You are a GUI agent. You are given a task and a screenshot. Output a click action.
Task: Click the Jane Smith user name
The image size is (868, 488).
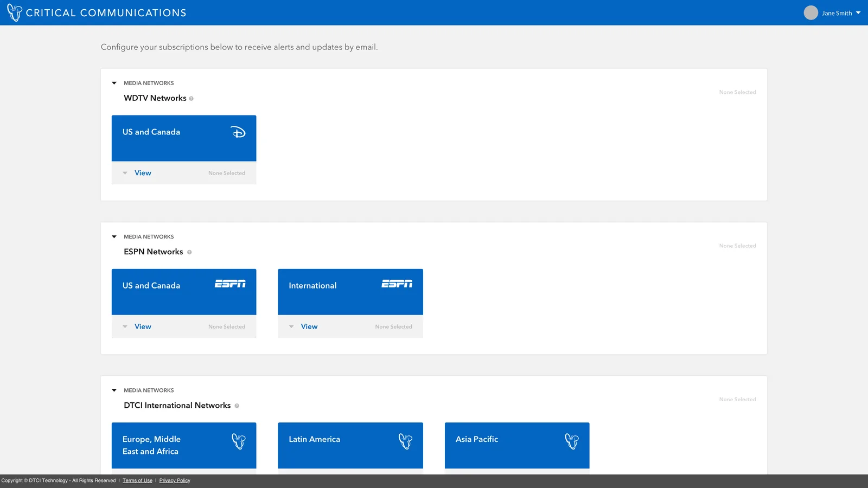click(837, 13)
